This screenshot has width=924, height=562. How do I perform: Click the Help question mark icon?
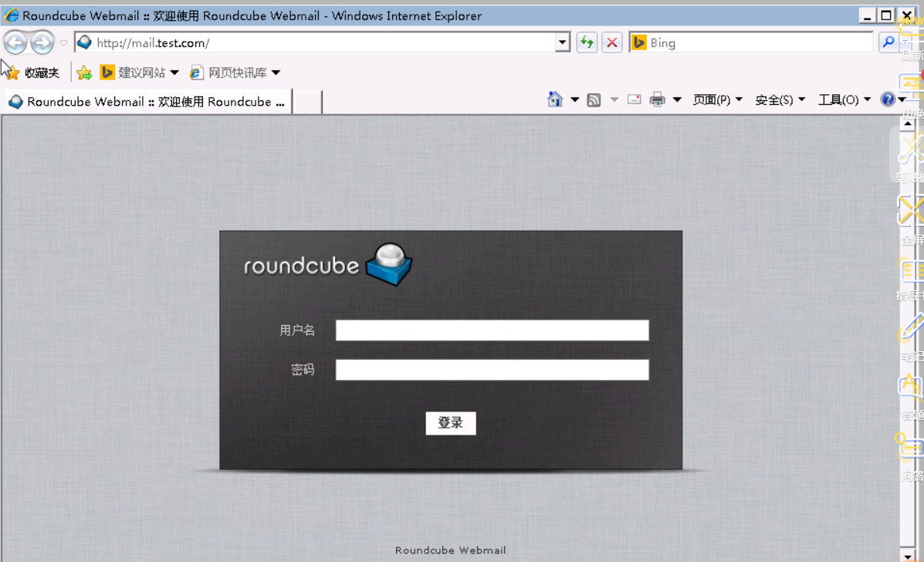[x=888, y=99]
